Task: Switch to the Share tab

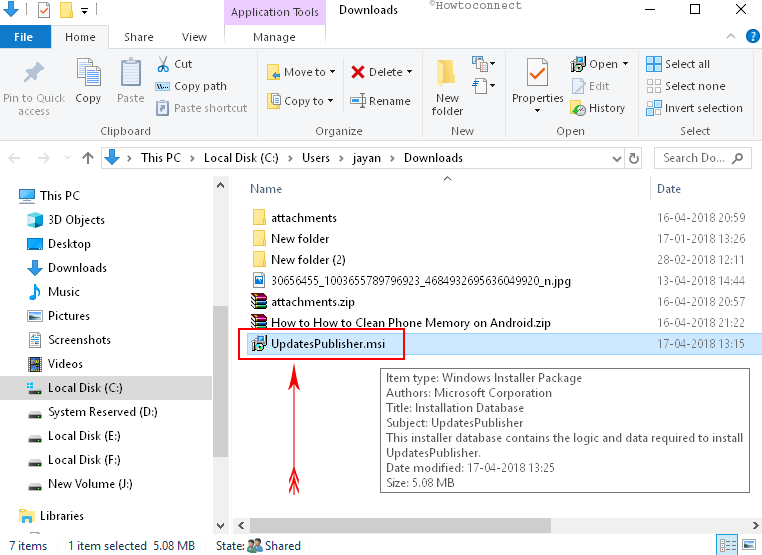Action: click(x=139, y=37)
